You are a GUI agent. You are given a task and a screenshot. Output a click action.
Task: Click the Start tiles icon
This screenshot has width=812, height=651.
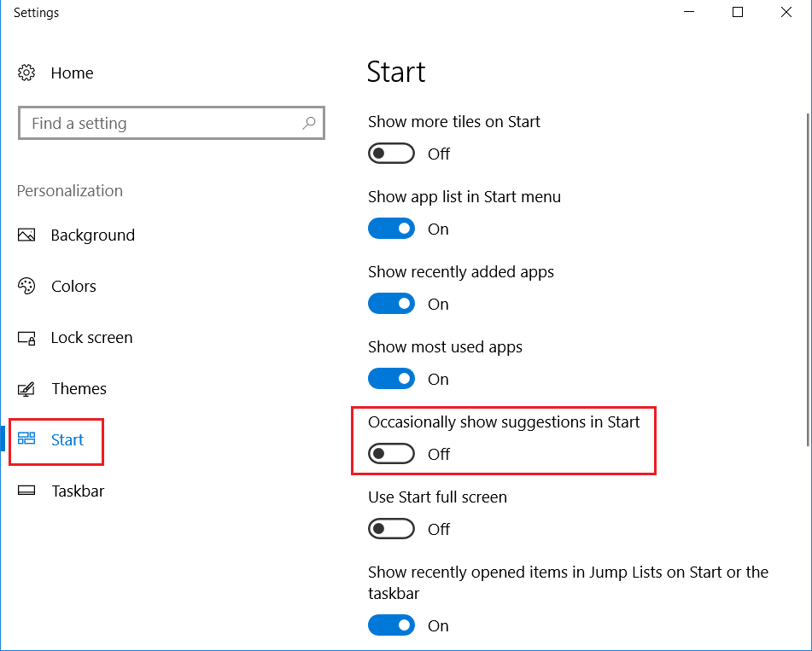[26, 439]
